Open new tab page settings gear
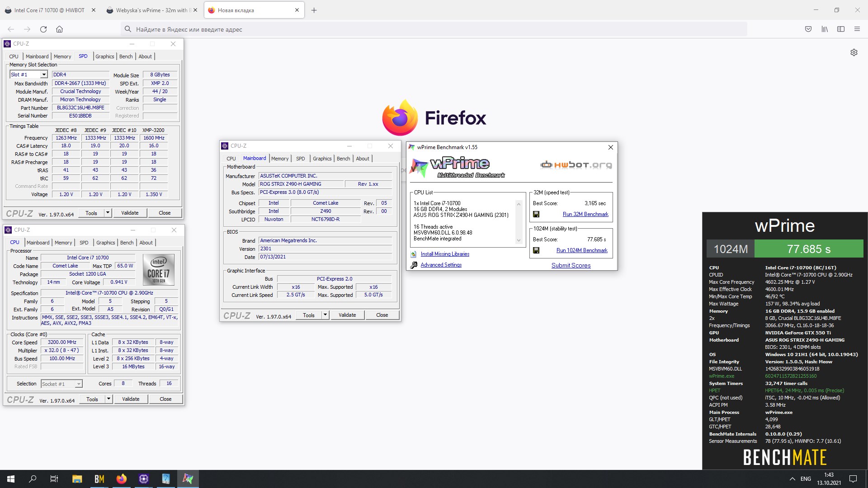The image size is (868, 488). pyautogui.click(x=854, y=52)
